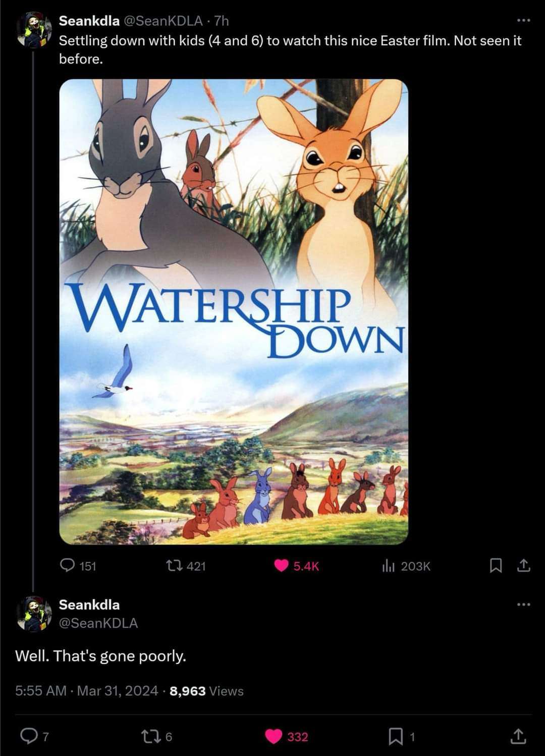This screenshot has height=756, width=545.
Task: Click the 7h timestamp link
Action: [221, 21]
